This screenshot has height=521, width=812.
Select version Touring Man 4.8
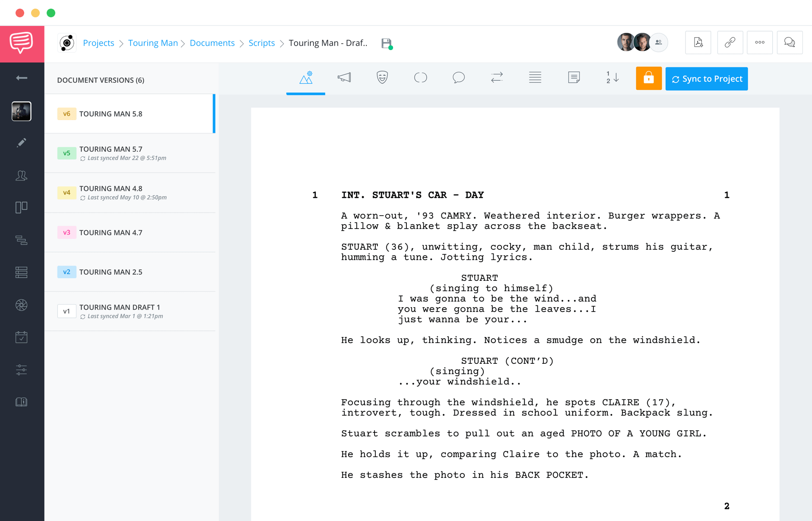tap(130, 193)
